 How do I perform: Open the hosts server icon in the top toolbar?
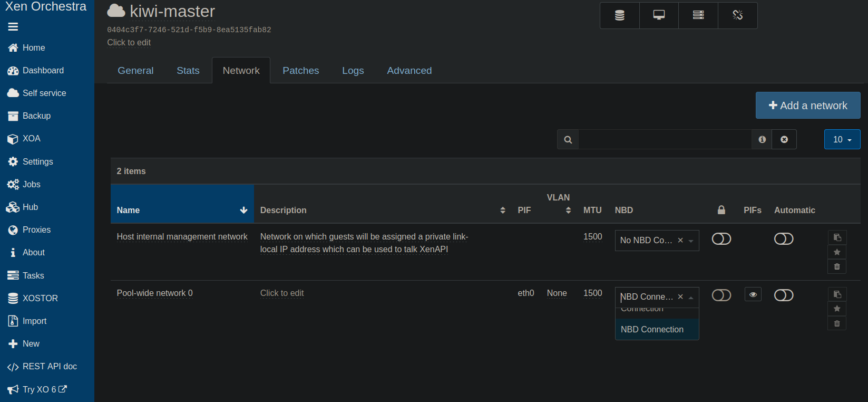tap(698, 15)
